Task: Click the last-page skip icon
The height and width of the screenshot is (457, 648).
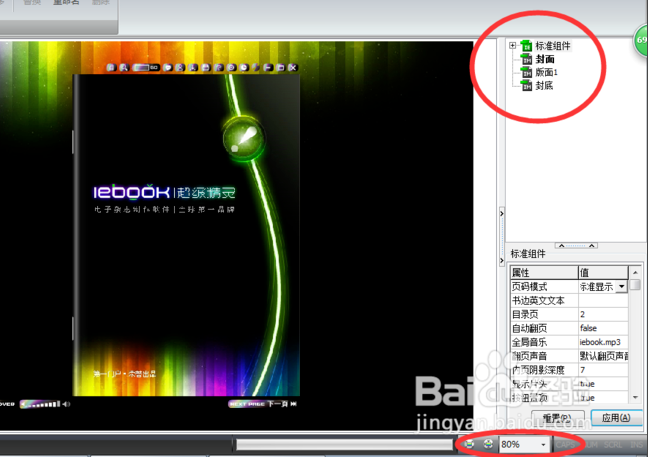Action: pos(294,404)
